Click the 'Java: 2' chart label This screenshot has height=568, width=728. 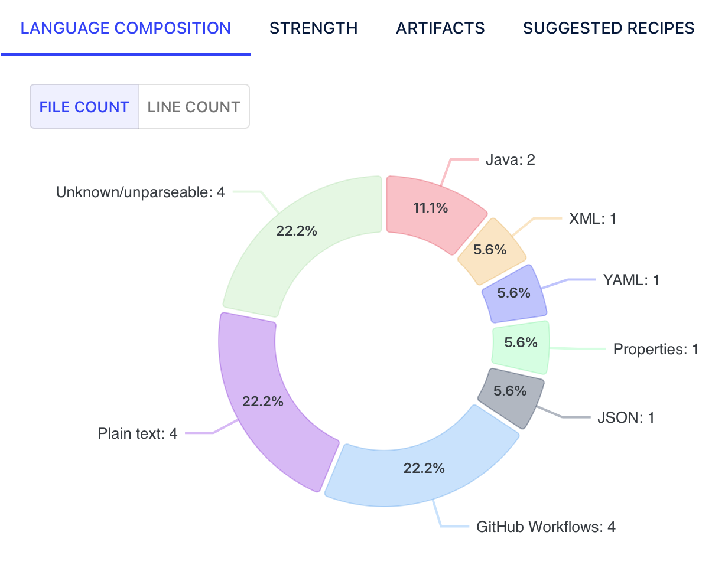coord(511,159)
